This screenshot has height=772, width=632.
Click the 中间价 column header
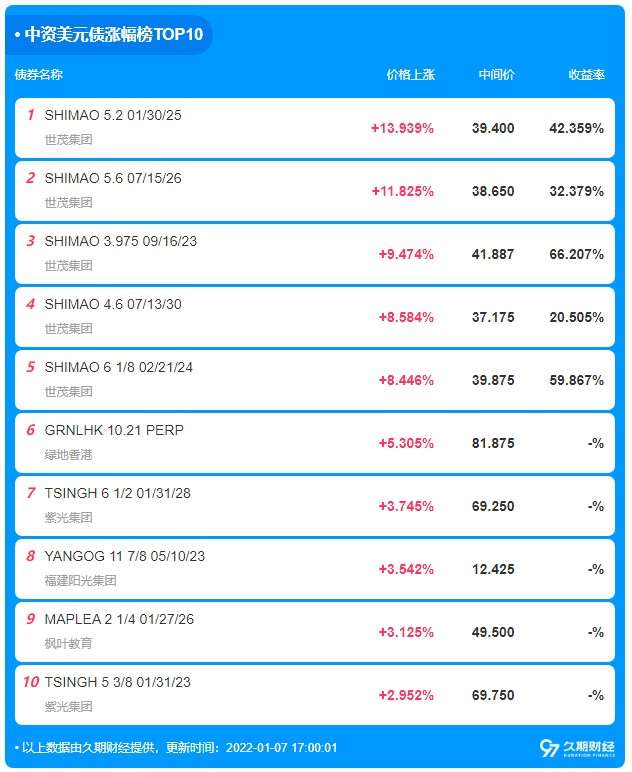tap(497, 75)
